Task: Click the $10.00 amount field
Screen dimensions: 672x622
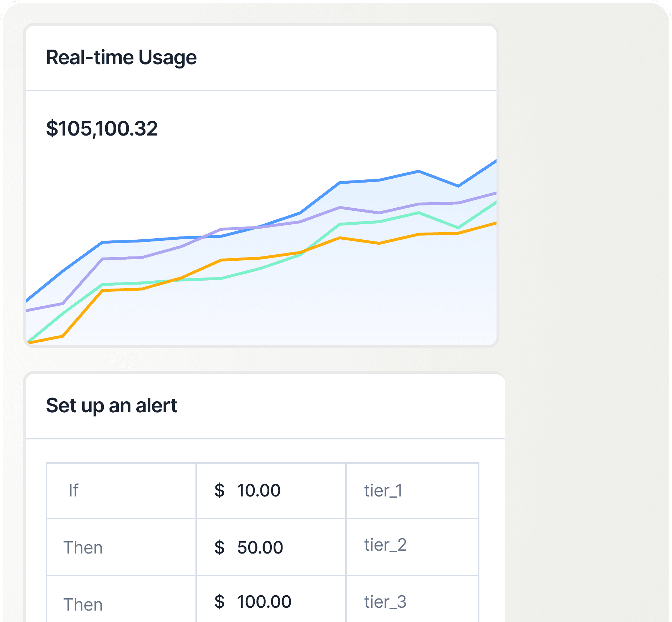Action: [x=259, y=490]
